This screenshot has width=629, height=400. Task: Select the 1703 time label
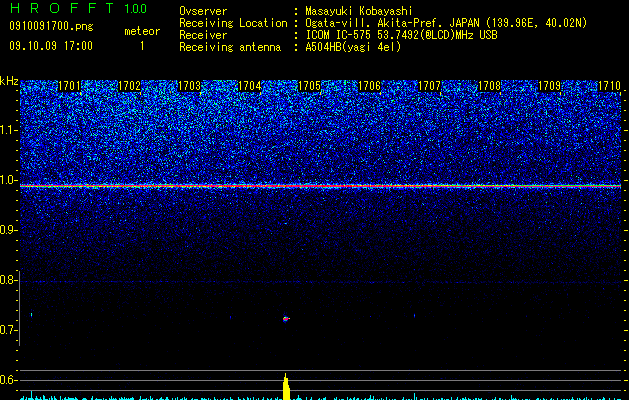(x=189, y=86)
